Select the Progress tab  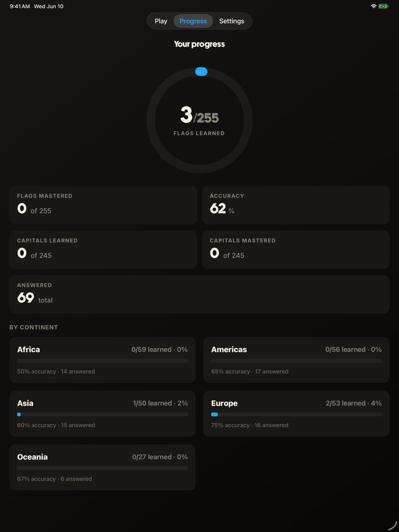pos(193,21)
